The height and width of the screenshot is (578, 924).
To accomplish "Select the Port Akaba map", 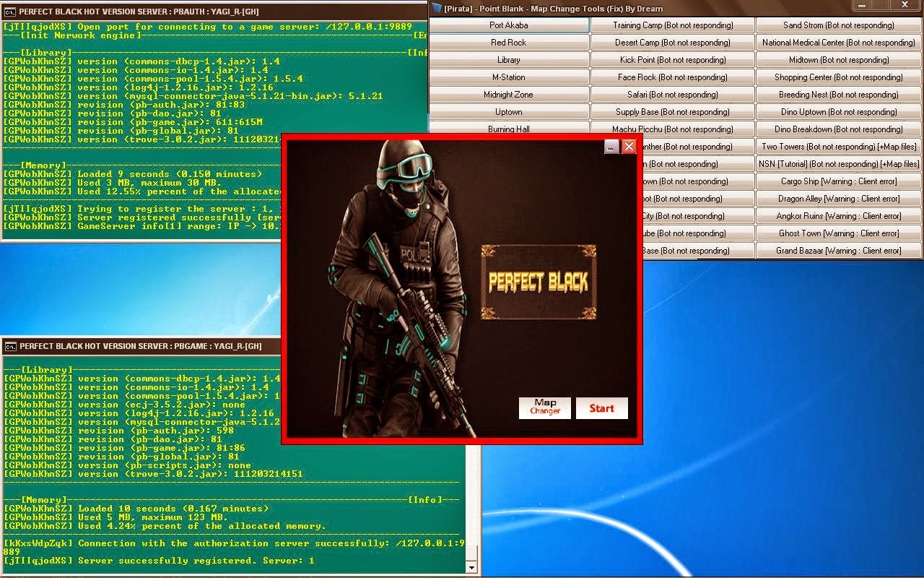I will pos(507,25).
